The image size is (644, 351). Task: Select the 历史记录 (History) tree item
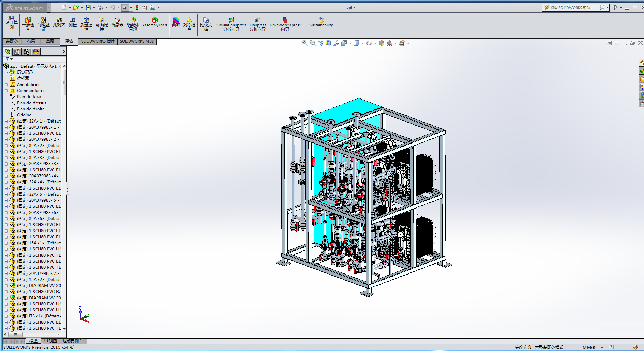click(25, 72)
